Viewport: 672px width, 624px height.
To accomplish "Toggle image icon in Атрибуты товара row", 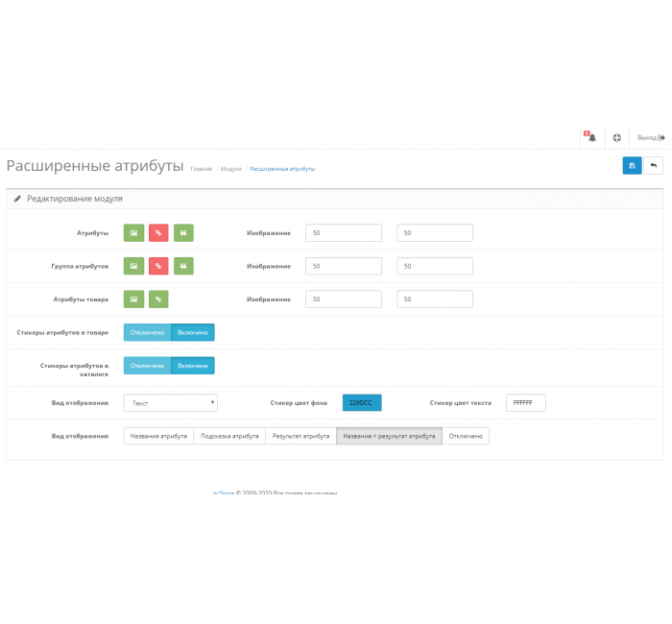I will pos(133,300).
